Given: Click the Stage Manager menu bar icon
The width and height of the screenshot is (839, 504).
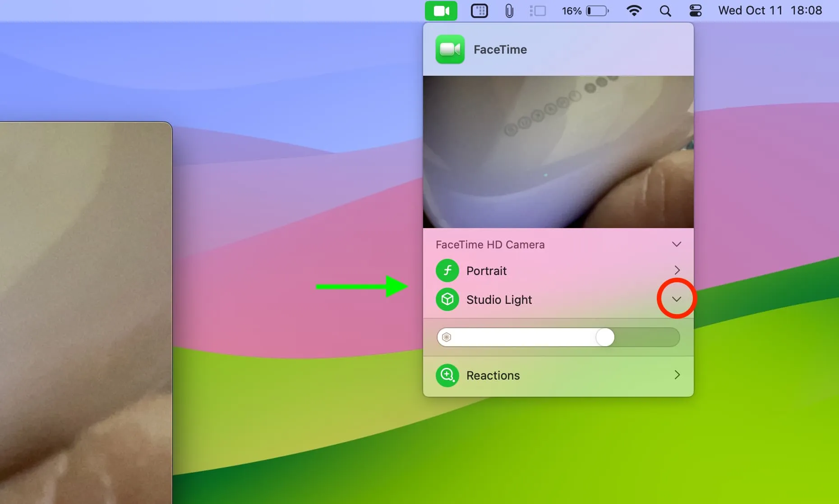Looking at the screenshot, I should pyautogui.click(x=538, y=11).
